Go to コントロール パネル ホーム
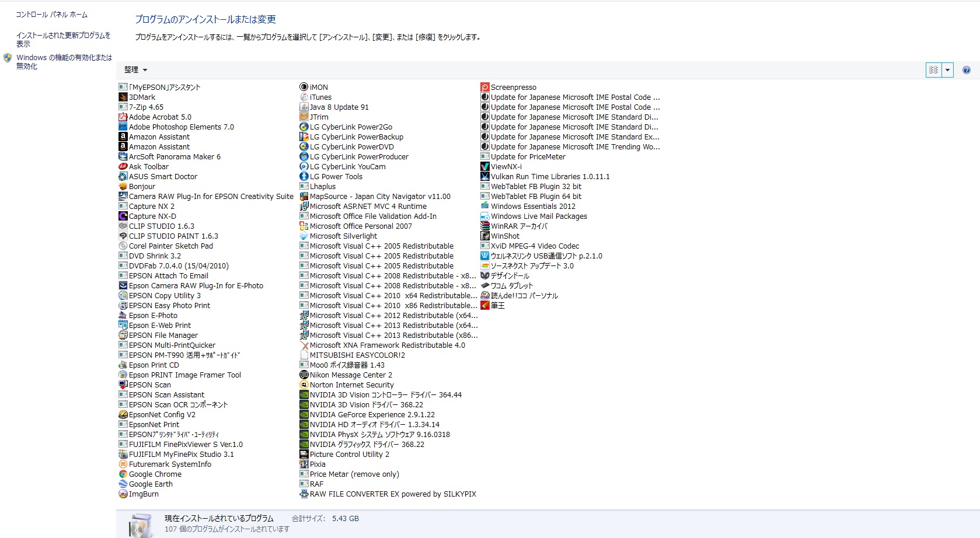 coord(52,15)
